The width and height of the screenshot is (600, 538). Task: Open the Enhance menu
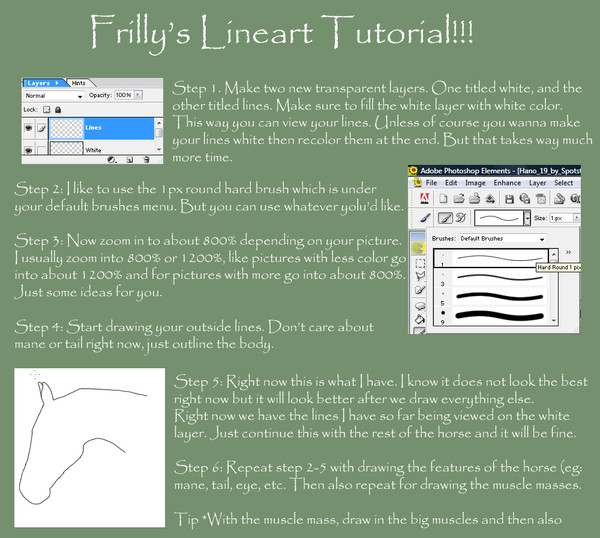point(507,183)
